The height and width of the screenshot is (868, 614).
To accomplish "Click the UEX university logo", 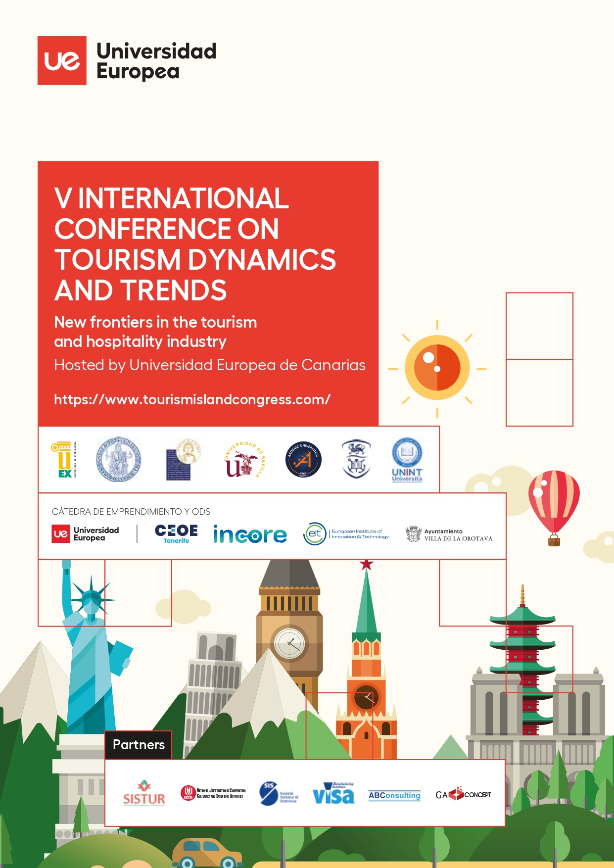I will [x=63, y=460].
